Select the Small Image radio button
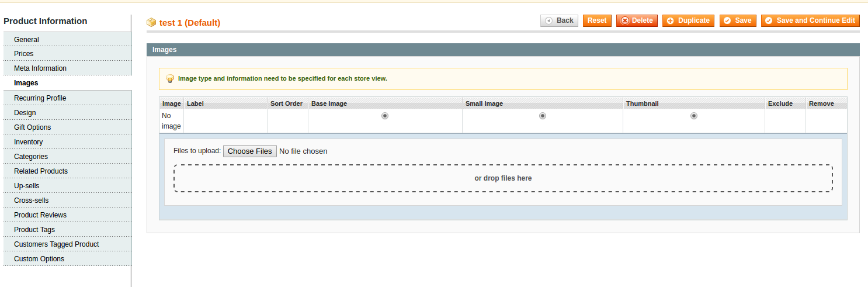868x287 pixels. [x=543, y=116]
